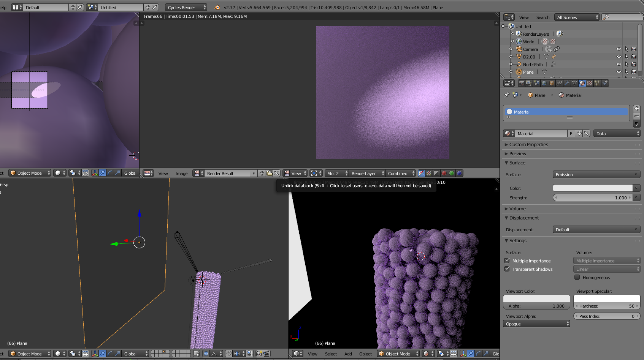Toggle Camera selectability arrow in outliner
The height and width of the screenshot is (360, 644).
[x=627, y=49]
